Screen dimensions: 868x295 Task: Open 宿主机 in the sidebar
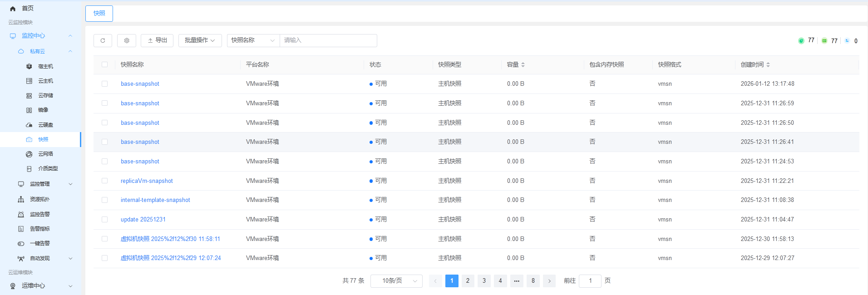(x=45, y=66)
